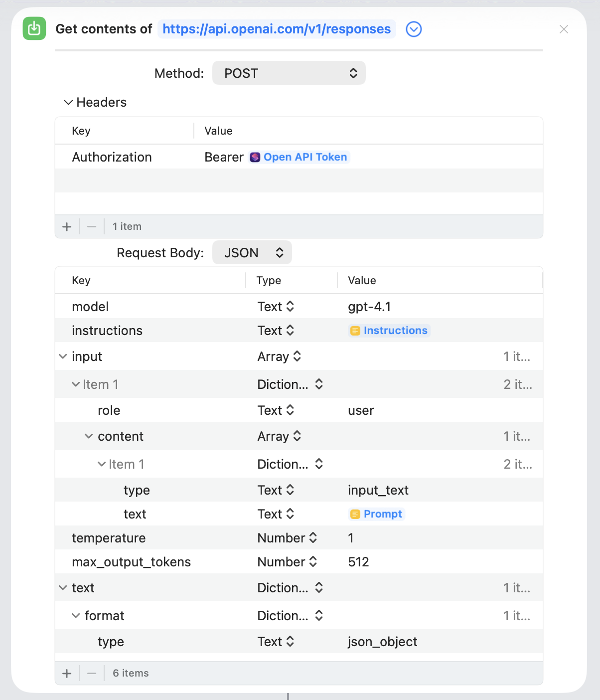600x700 pixels.
Task: Select the role key cell
Action: (x=109, y=410)
